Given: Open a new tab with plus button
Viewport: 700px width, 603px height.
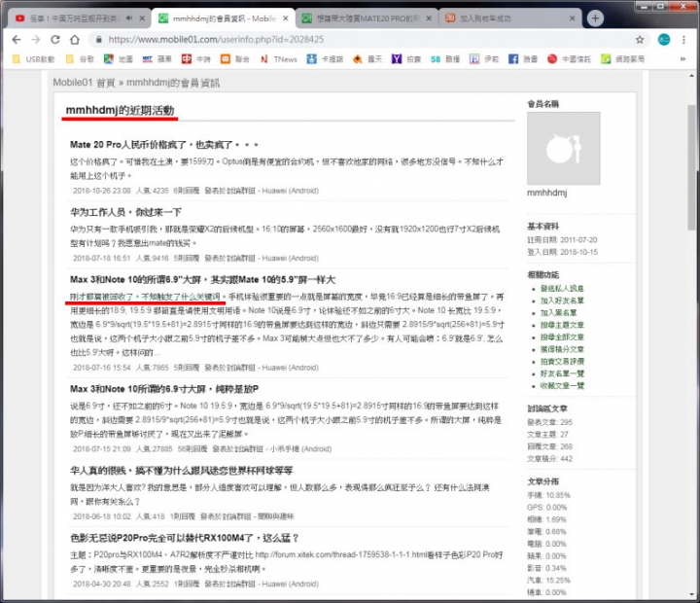Looking at the screenshot, I should [595, 18].
